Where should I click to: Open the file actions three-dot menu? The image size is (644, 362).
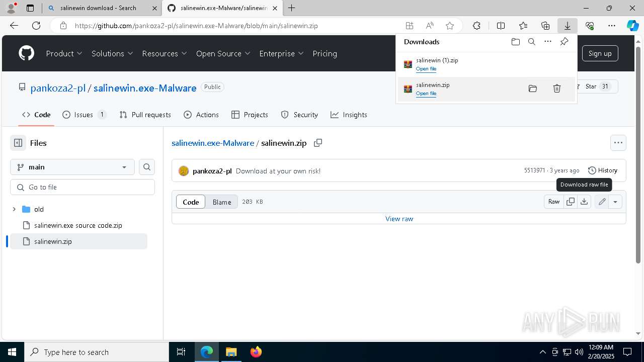click(618, 143)
